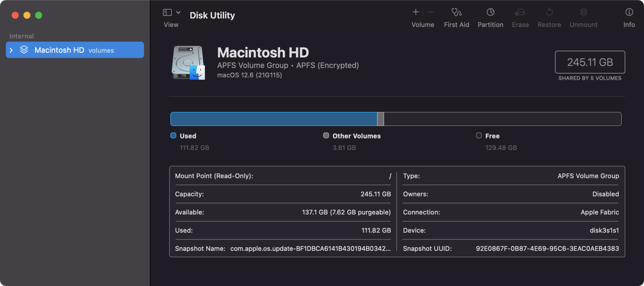The height and width of the screenshot is (286, 644).
Task: Click the 111.82 GB value under Used legend
Action: [x=194, y=148]
